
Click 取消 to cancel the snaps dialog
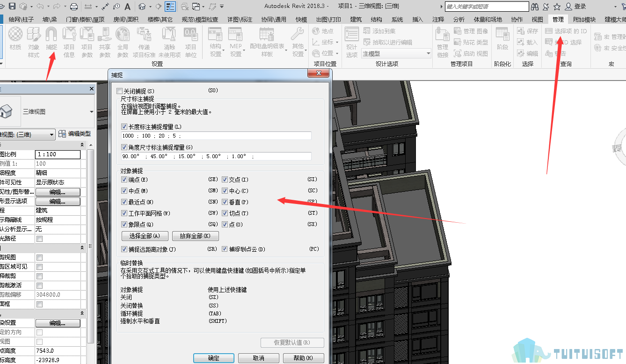(x=258, y=358)
